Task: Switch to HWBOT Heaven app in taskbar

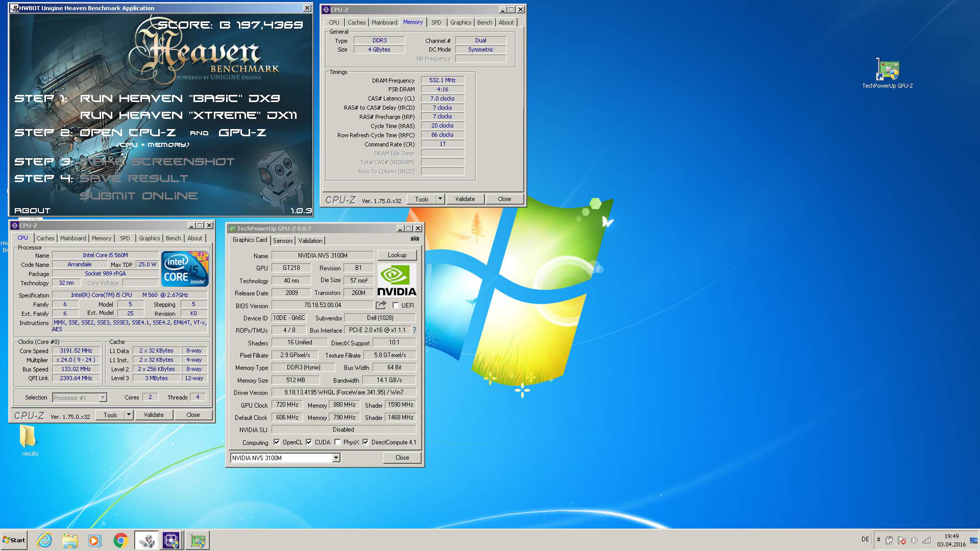Action: (146, 540)
